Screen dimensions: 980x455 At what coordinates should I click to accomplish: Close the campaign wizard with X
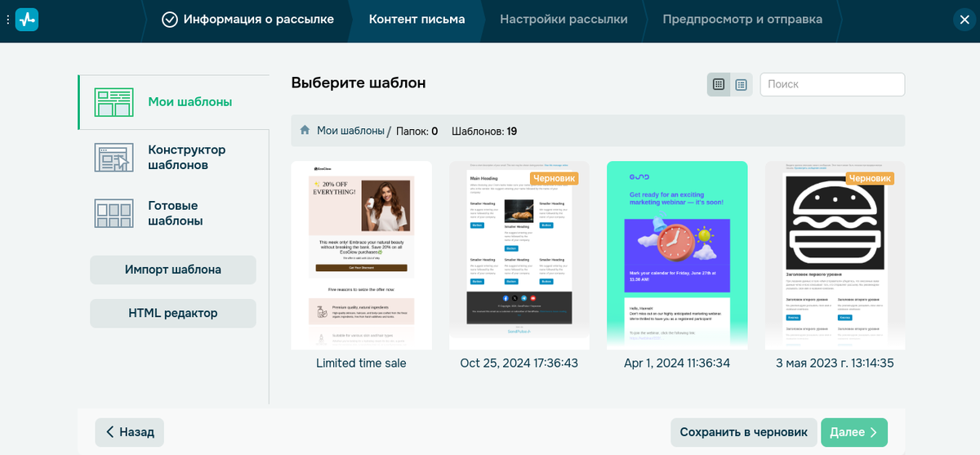(964, 20)
